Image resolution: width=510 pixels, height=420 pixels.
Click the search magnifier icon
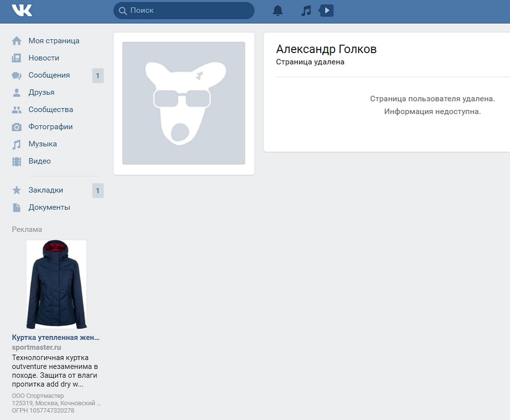point(122,11)
